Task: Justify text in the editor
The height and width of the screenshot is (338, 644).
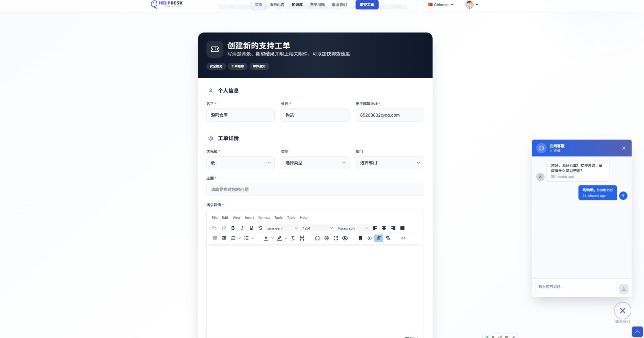Action: pyautogui.click(x=402, y=228)
